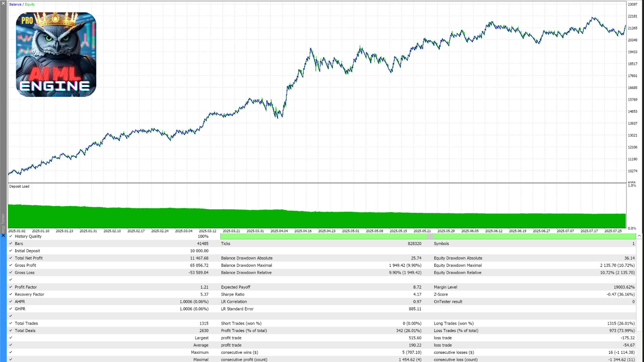Viewport: 644px width, 362px height.
Task: Click the checkmark beside History Quality
Action: (x=11, y=236)
